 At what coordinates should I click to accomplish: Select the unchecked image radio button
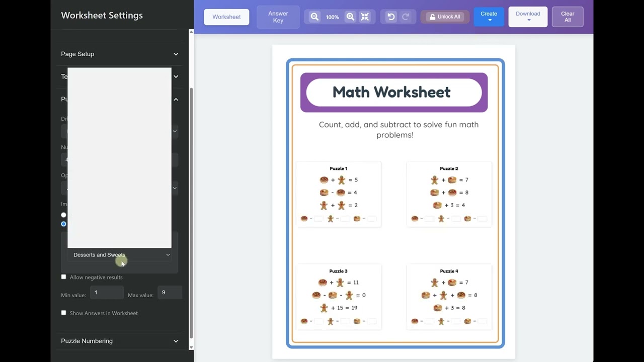63,215
